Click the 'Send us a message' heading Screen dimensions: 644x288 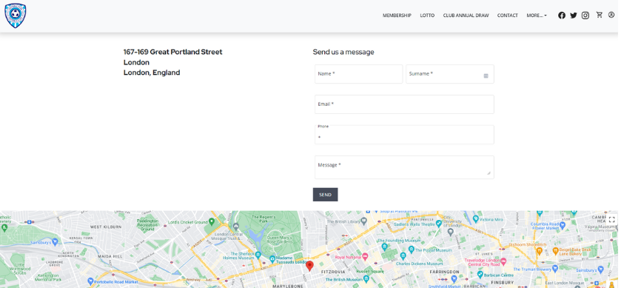click(x=343, y=52)
